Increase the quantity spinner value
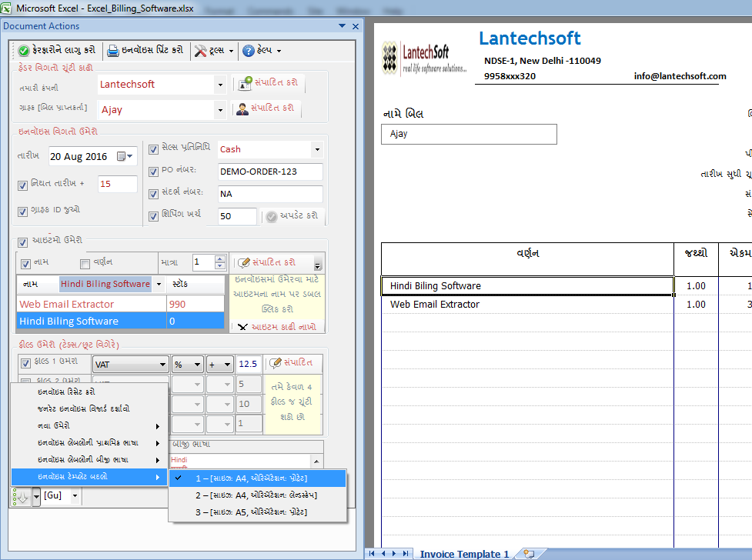Image resolution: width=752 pixels, height=560 pixels. click(219, 259)
